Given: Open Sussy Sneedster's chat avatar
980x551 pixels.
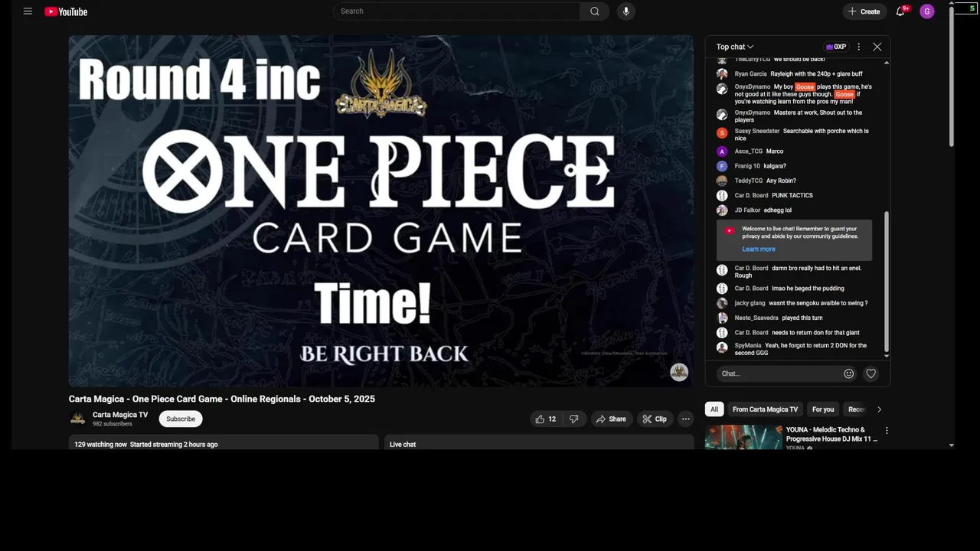Looking at the screenshot, I should click(x=722, y=133).
